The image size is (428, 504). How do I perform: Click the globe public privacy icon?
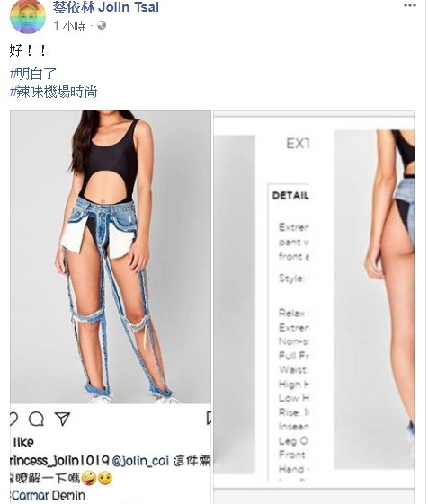[102, 25]
